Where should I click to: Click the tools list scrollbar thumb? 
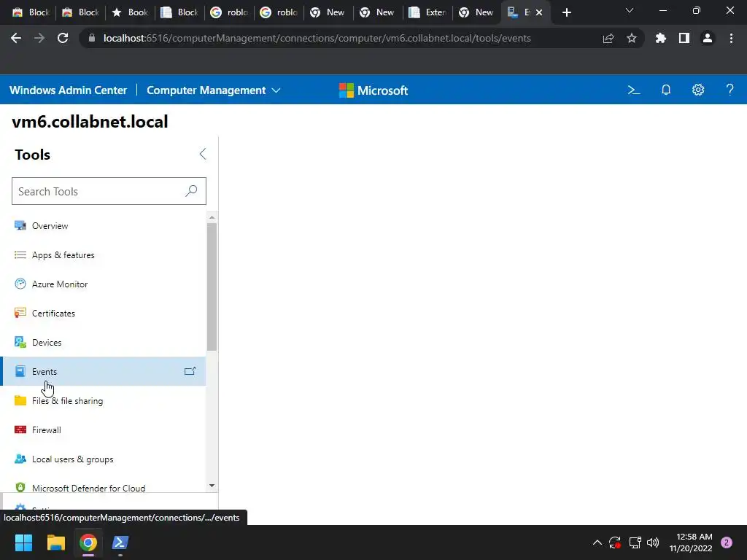212,287
